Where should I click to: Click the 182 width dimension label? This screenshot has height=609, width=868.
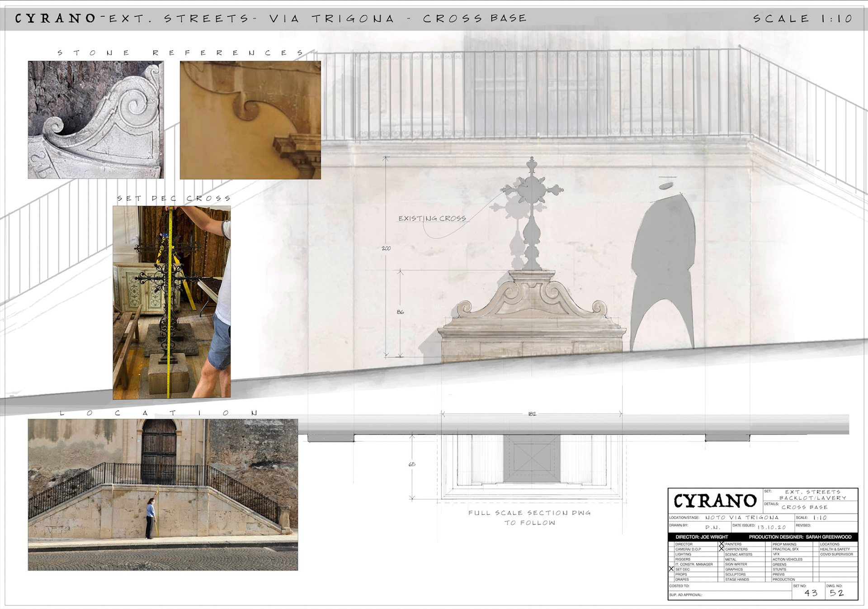click(532, 414)
